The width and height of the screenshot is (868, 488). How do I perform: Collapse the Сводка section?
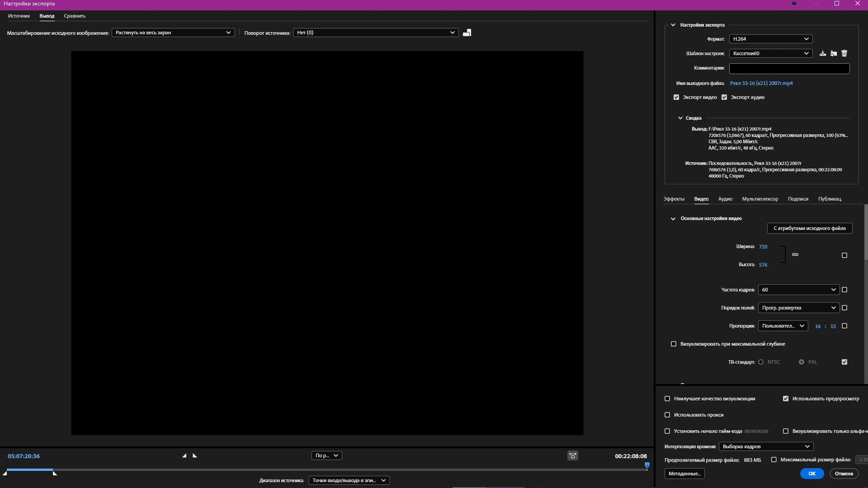pyautogui.click(x=680, y=118)
